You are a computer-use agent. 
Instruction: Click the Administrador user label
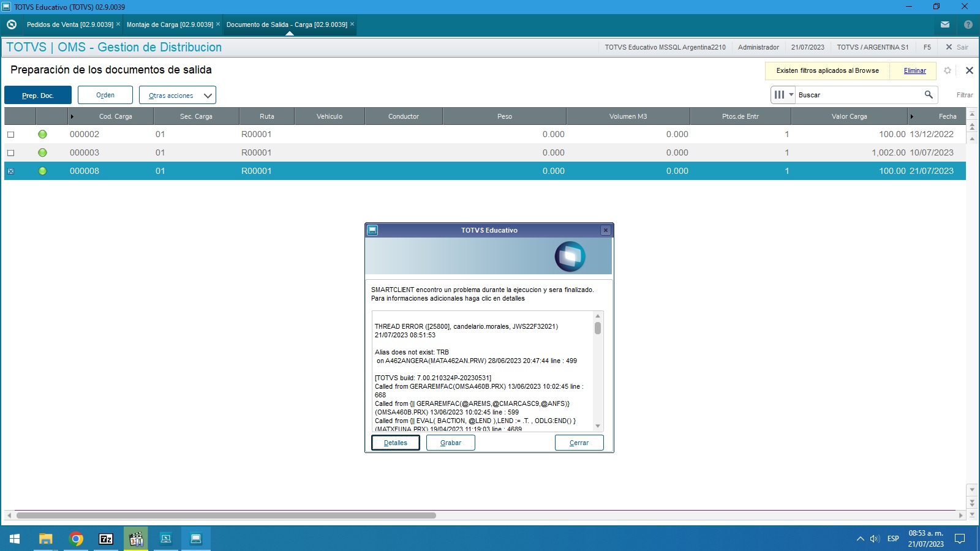(x=758, y=47)
